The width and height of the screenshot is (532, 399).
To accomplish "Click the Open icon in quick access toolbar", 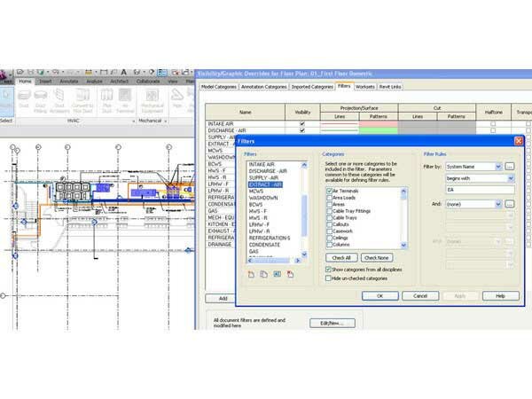I will (x=20, y=72).
